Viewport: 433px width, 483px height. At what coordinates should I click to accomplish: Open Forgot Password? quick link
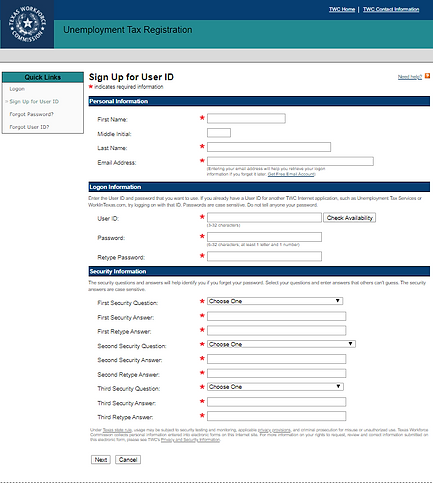click(x=31, y=114)
